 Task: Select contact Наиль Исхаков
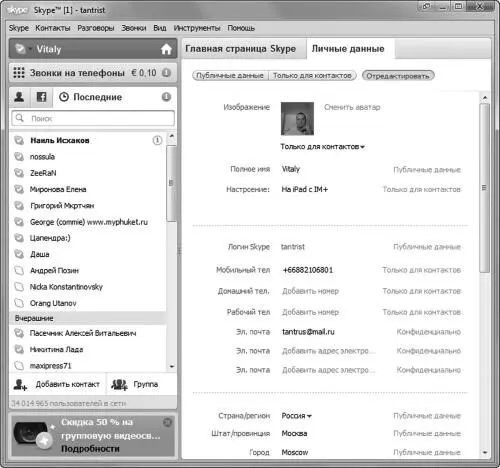click(87, 140)
